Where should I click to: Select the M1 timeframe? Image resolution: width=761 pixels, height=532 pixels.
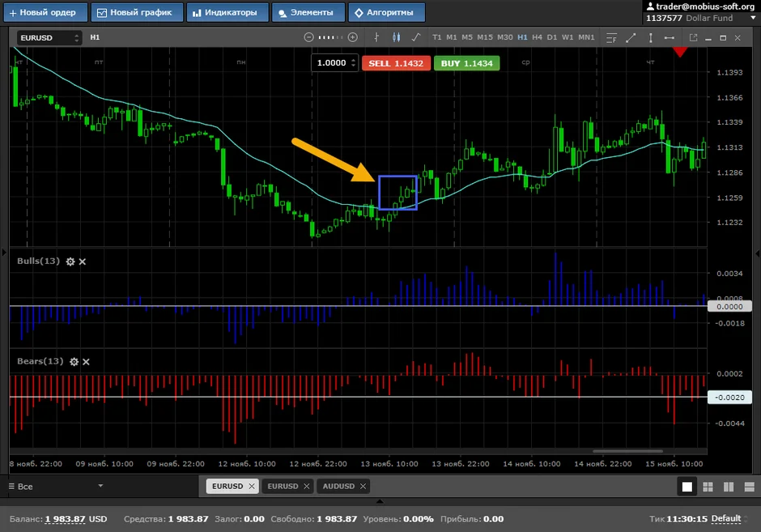pyautogui.click(x=452, y=37)
